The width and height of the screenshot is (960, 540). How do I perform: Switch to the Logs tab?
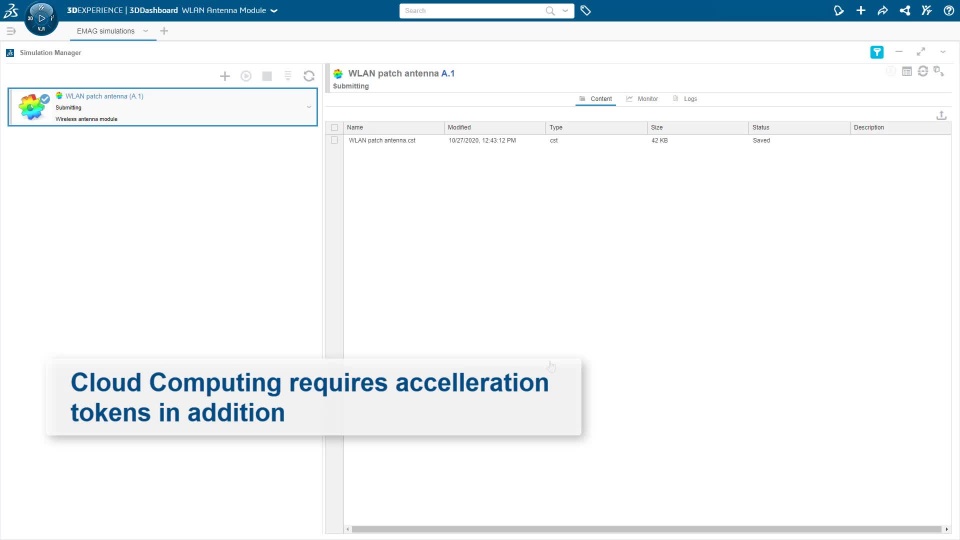685,99
